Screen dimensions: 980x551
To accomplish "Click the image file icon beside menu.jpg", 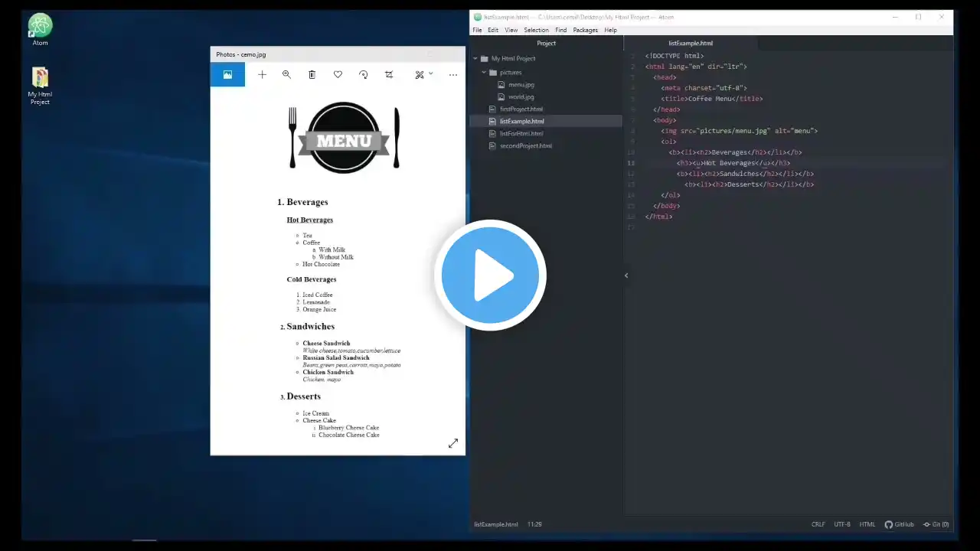I will (501, 84).
